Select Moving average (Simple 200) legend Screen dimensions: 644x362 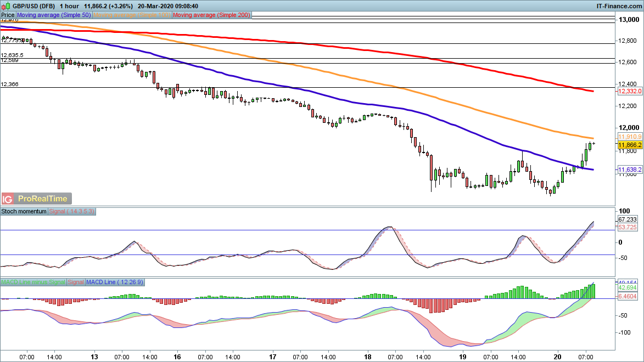click(x=211, y=15)
